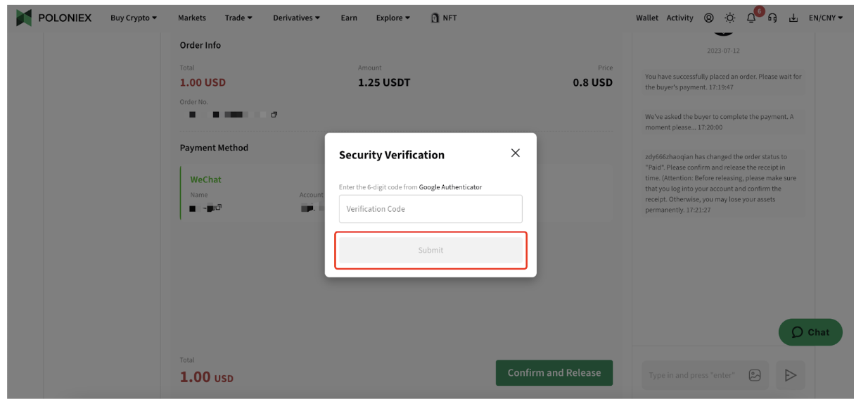
Task: Click the green Chat button
Action: click(810, 332)
